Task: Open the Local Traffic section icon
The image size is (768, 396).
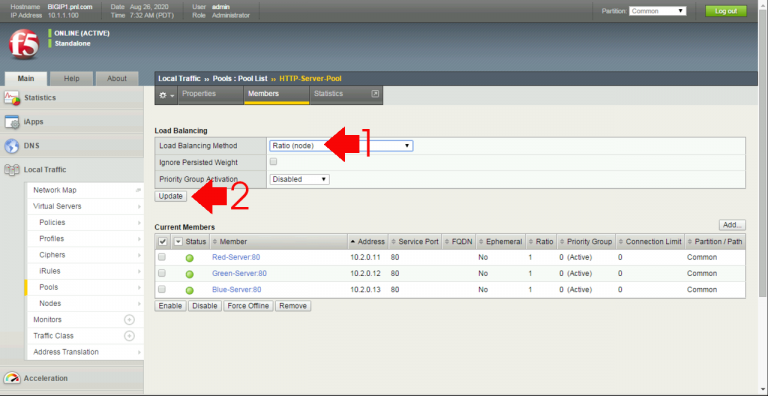Action: (12, 170)
